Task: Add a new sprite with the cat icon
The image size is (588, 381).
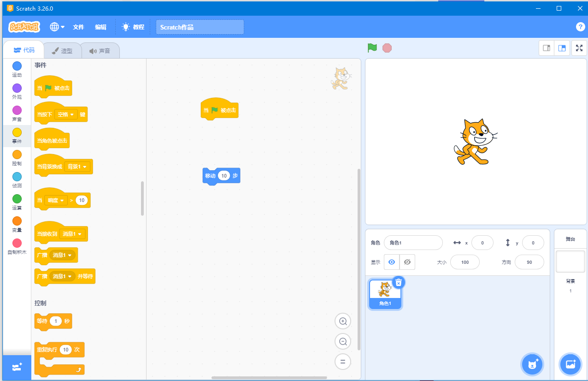Action: coord(532,364)
